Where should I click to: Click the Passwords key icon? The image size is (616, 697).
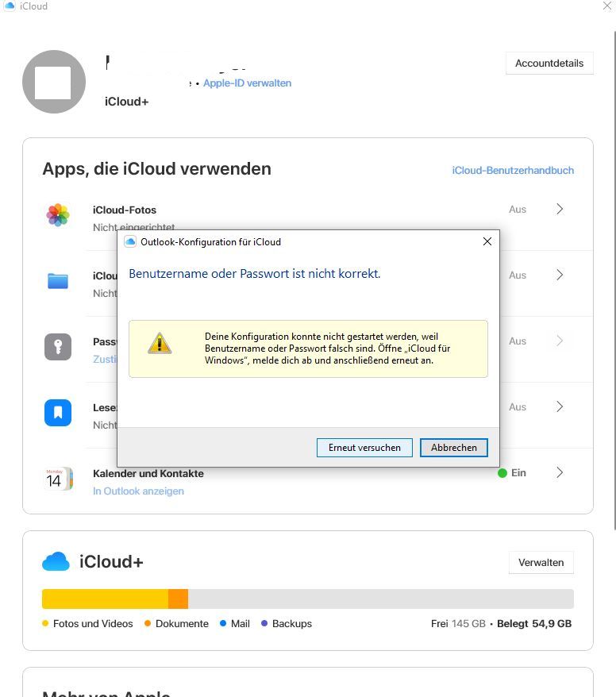(58, 347)
